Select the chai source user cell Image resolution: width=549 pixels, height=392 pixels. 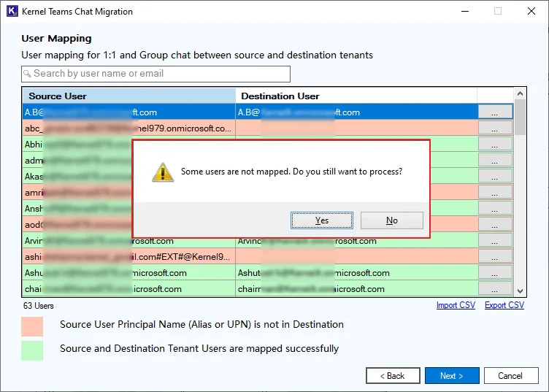tap(128, 289)
